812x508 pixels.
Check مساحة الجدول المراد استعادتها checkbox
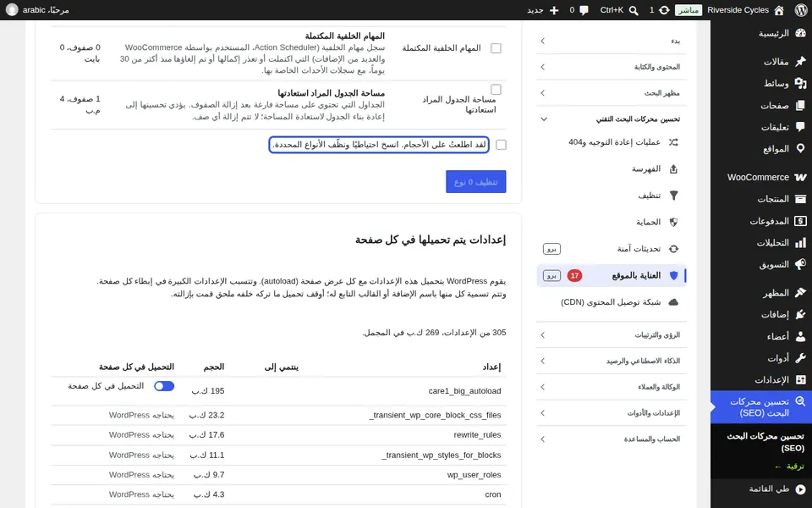(497, 90)
